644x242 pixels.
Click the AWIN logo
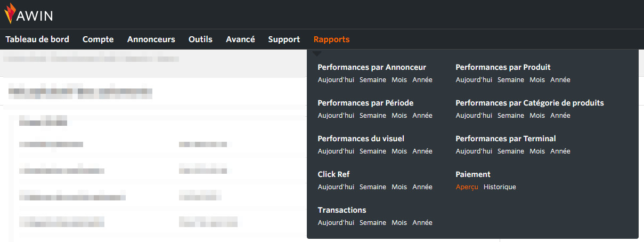(29, 14)
